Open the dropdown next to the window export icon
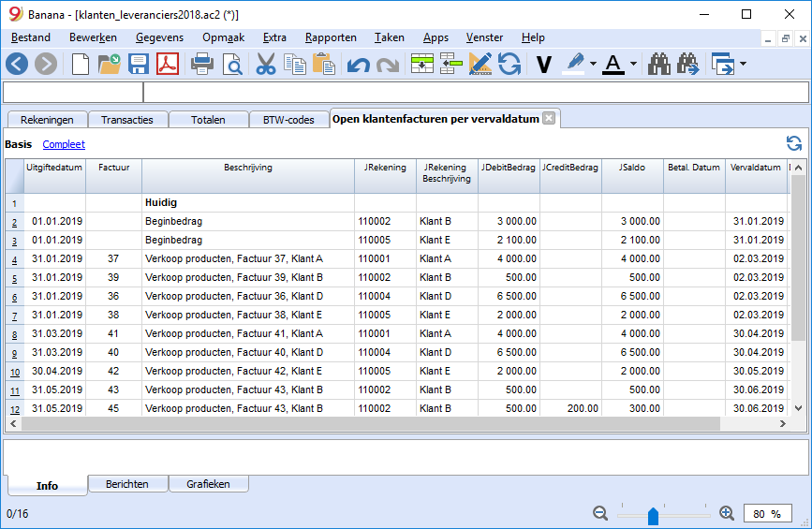 (x=743, y=65)
